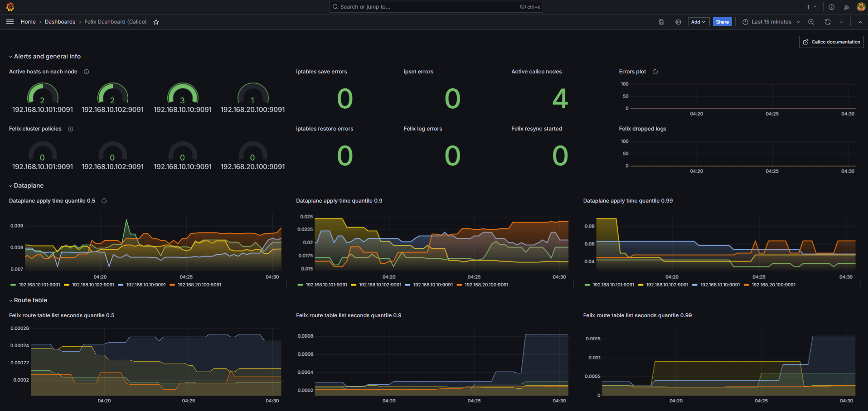Show info for Dataplane apply time quantile 0.5

point(104,201)
